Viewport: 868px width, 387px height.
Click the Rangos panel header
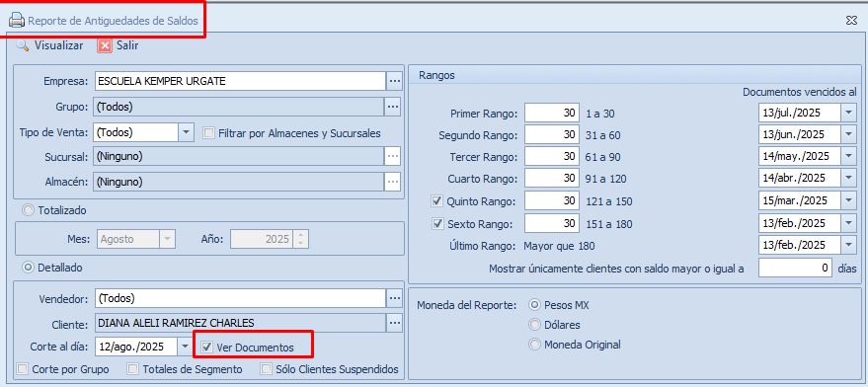(634, 75)
